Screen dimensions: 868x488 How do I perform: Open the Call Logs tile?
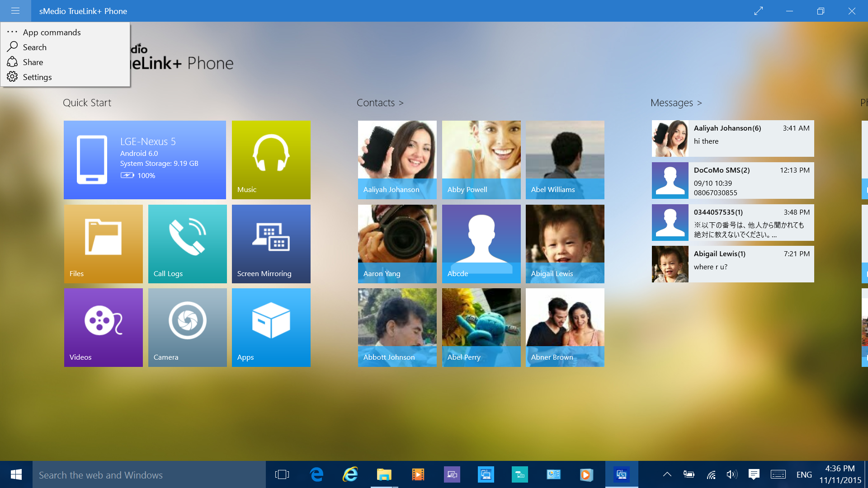click(x=187, y=244)
